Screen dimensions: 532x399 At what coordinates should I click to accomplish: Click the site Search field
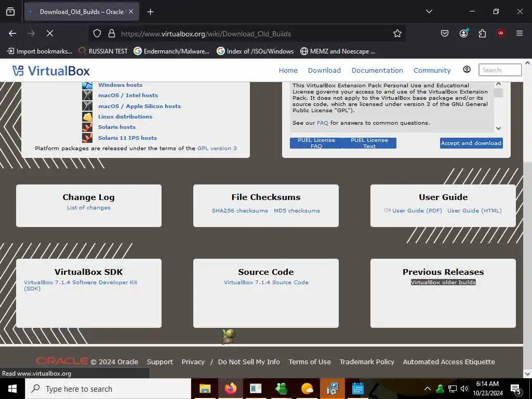tap(500, 70)
